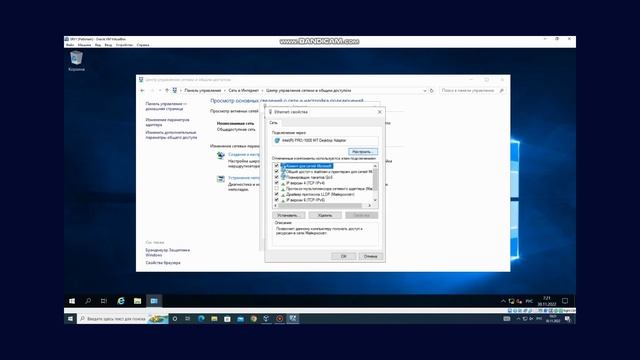
Task: Go to Панель управления — домашняя страница
Action: (x=166, y=106)
